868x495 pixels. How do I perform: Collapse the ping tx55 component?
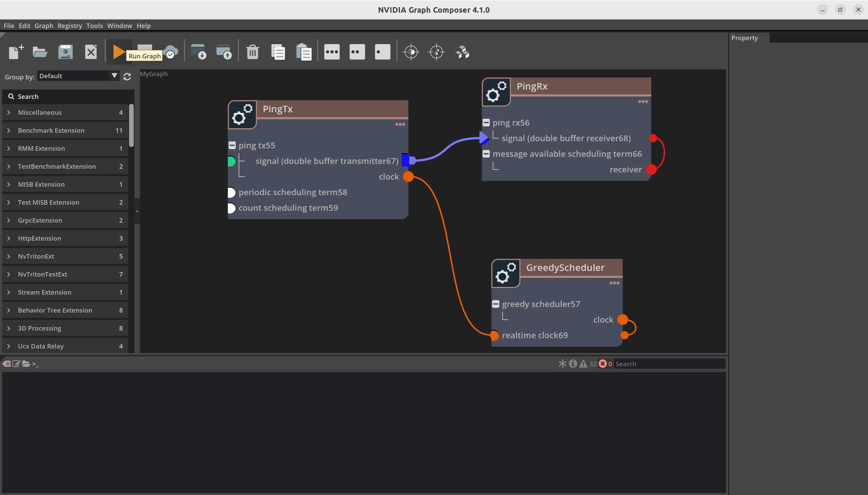point(232,145)
